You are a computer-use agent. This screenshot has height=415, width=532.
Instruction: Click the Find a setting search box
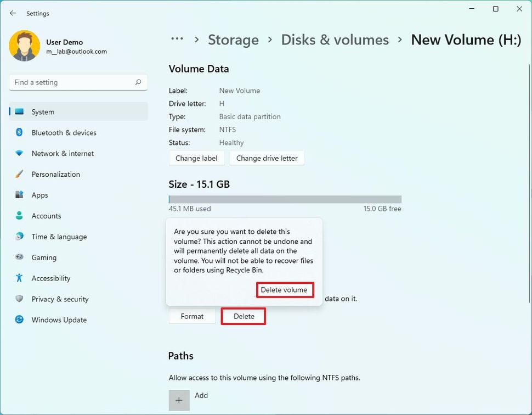(78, 82)
